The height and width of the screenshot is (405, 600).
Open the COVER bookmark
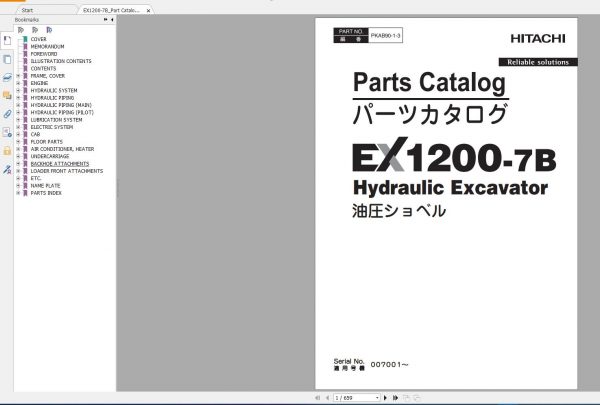[39, 39]
